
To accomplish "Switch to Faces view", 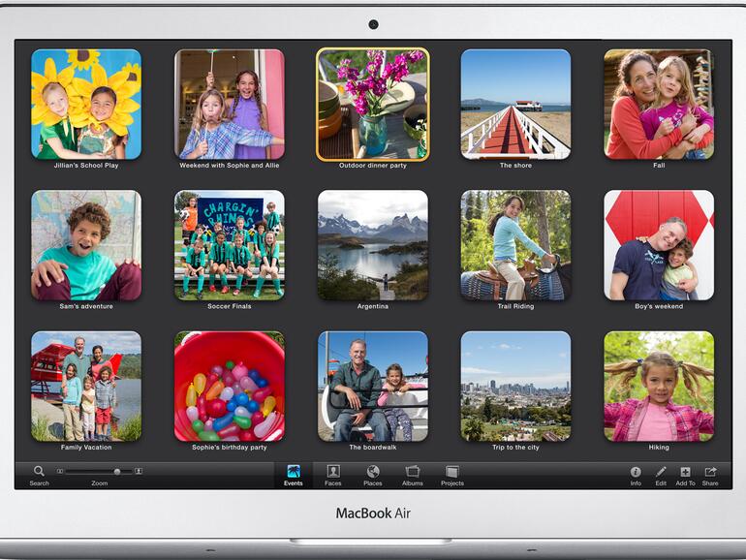I will click(x=333, y=476).
